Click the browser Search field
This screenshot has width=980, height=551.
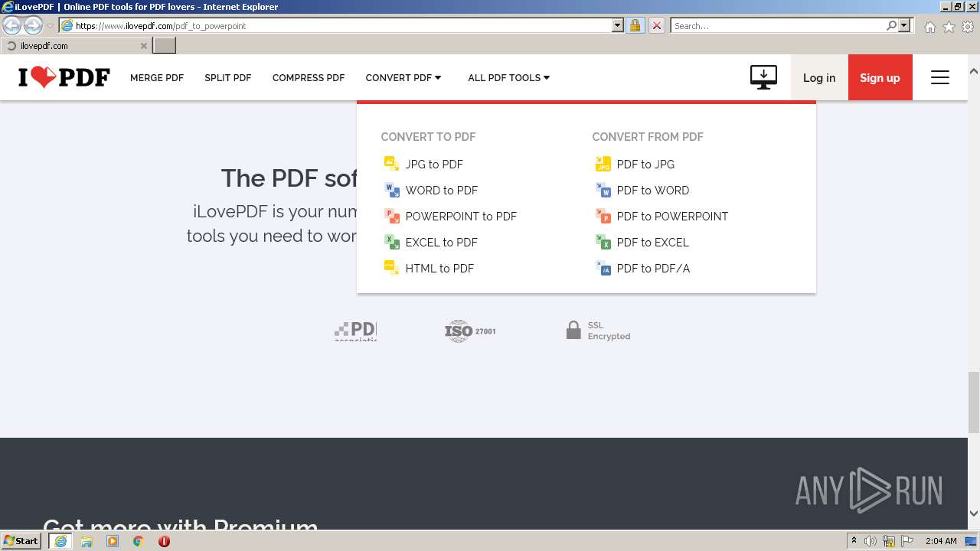click(x=778, y=25)
